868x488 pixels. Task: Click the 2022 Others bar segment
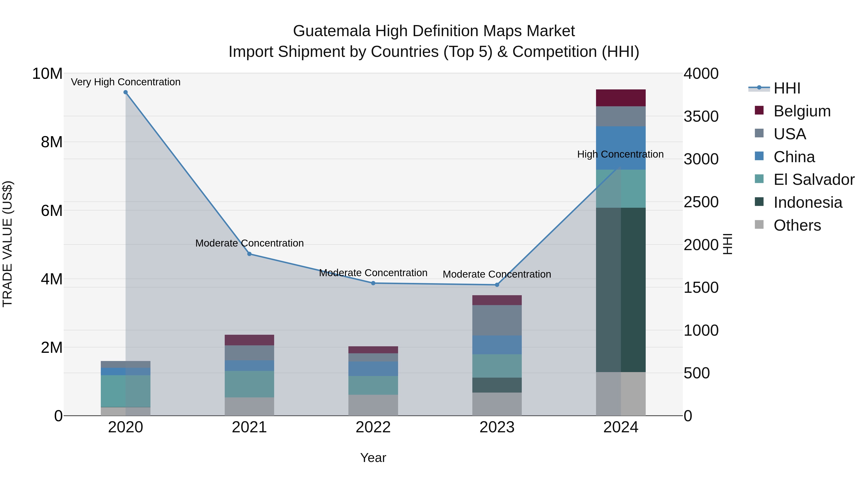373,405
